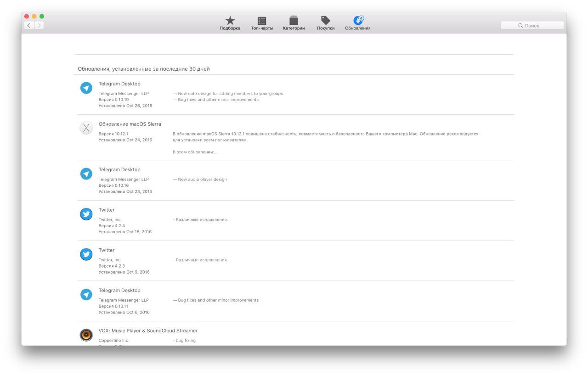588x376 pixels.
Task: Click 'Различные исправления.' in the 4.2.4 row
Action: [x=200, y=220]
